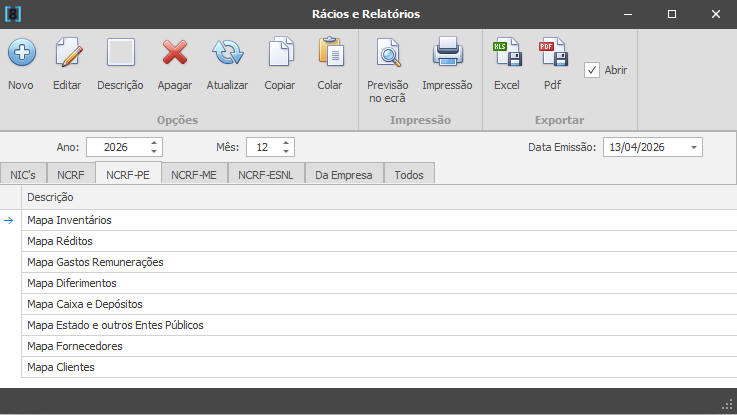Open the Da Empresa tab

(344, 175)
